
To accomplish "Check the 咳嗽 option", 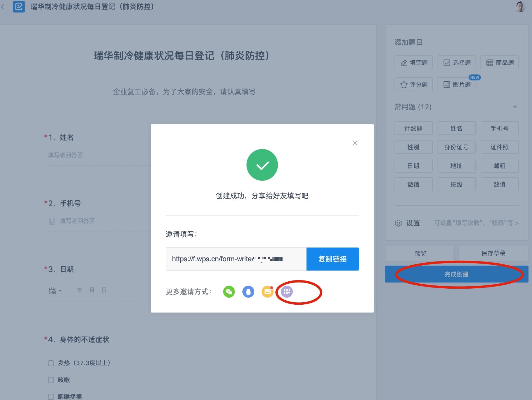I will 51,380.
